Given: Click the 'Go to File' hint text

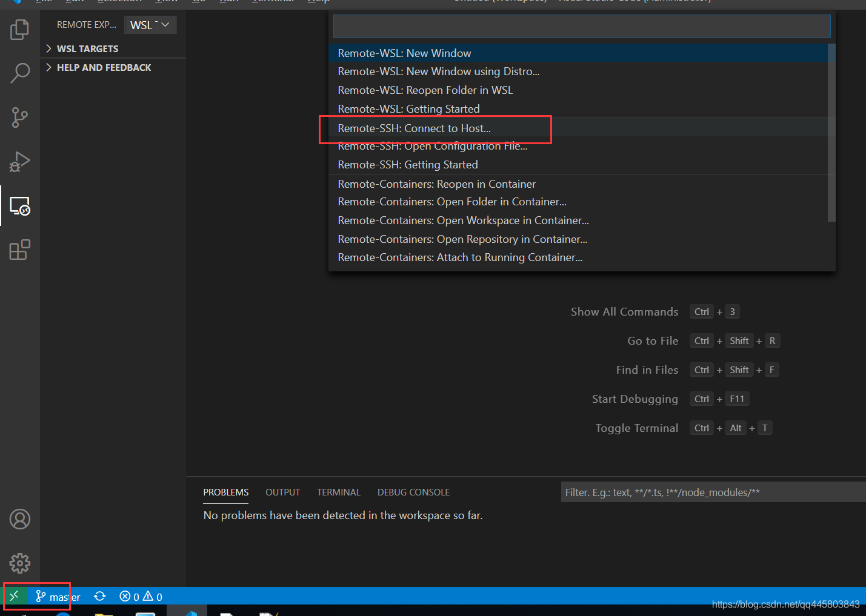Looking at the screenshot, I should pos(653,341).
